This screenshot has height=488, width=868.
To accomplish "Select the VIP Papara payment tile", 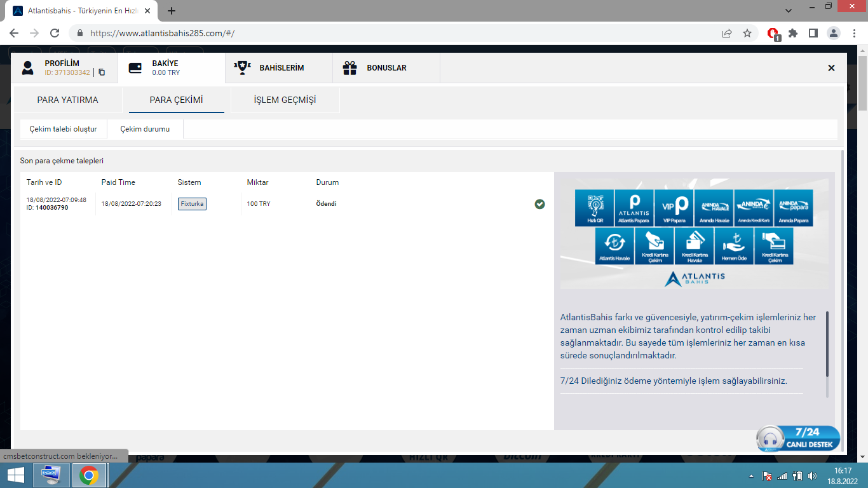I will [x=674, y=208].
